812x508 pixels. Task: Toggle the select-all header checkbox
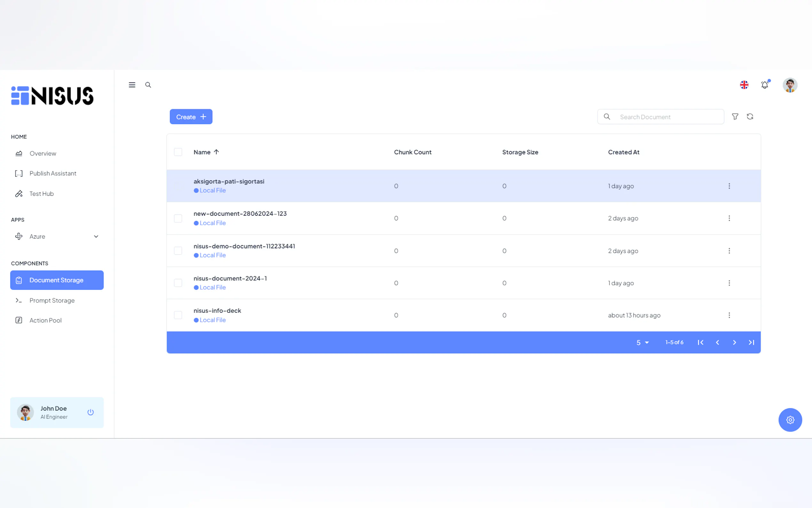tap(178, 152)
